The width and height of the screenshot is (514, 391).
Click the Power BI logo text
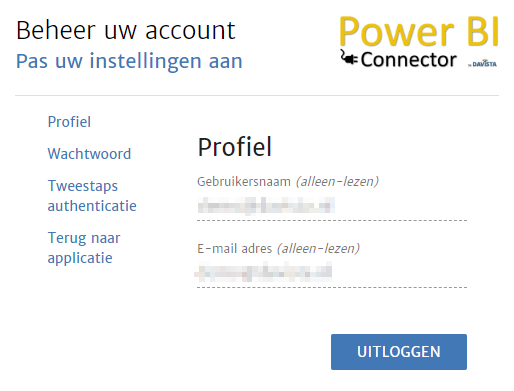tap(419, 31)
